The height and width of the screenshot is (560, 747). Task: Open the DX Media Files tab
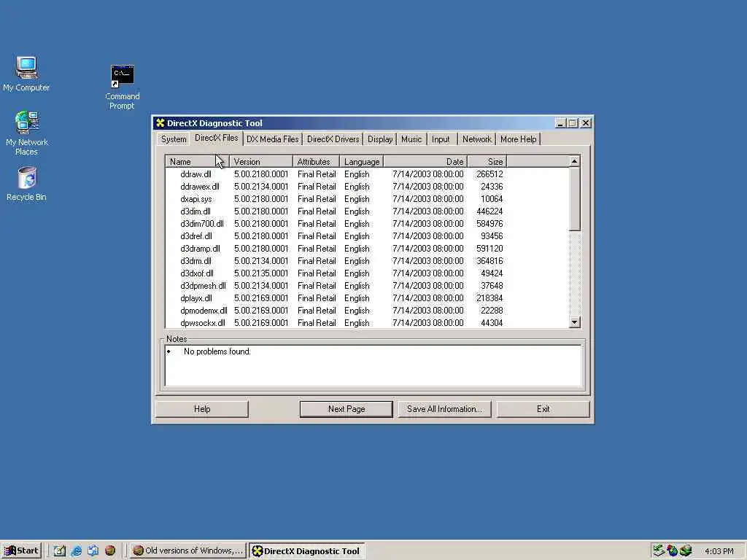[273, 139]
